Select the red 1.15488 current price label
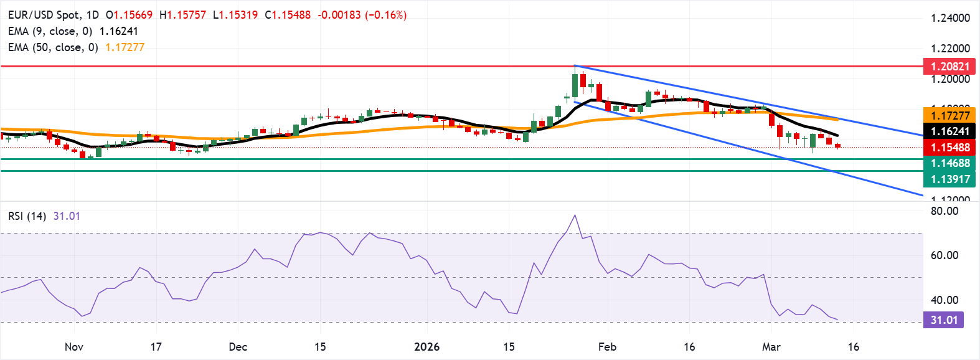 (949, 148)
